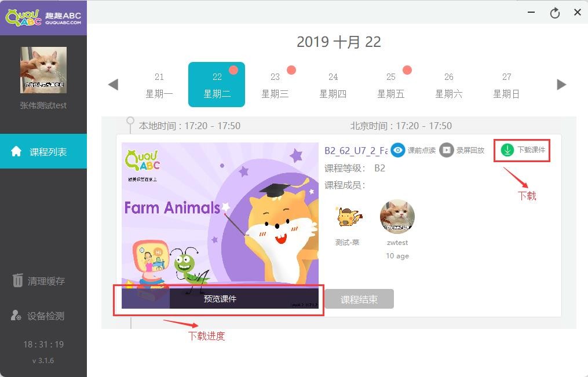588x377 pixels.
Task: Click the QuQu ABC logo
Action: pyautogui.click(x=43, y=17)
